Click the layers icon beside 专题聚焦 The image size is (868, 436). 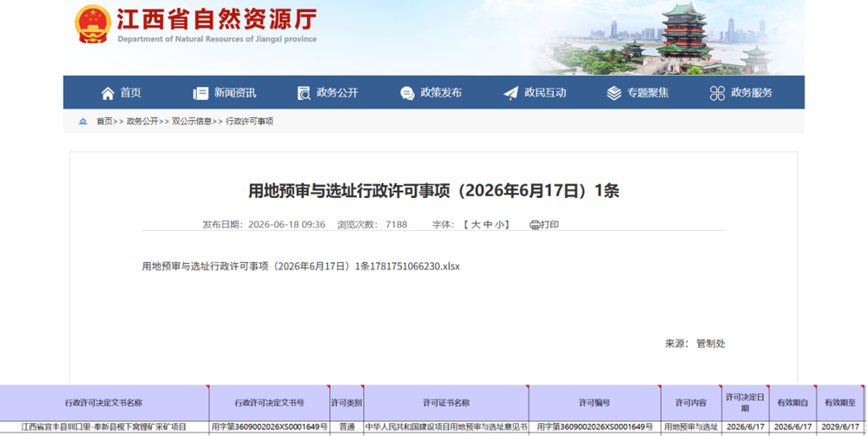pyautogui.click(x=614, y=93)
